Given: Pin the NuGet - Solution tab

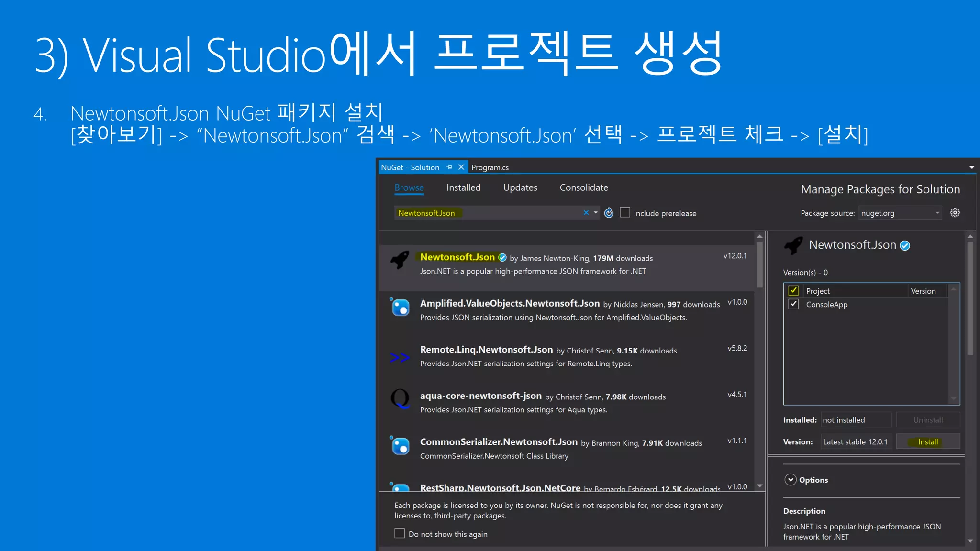Looking at the screenshot, I should point(449,167).
